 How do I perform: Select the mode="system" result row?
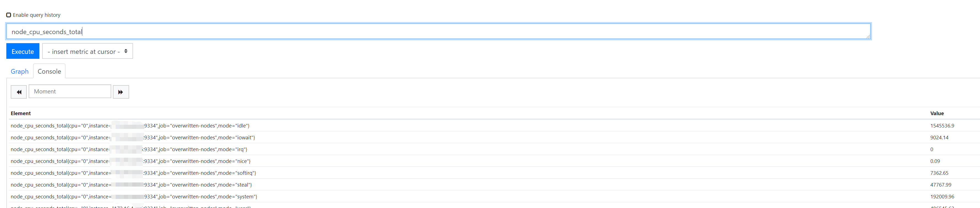click(134, 196)
